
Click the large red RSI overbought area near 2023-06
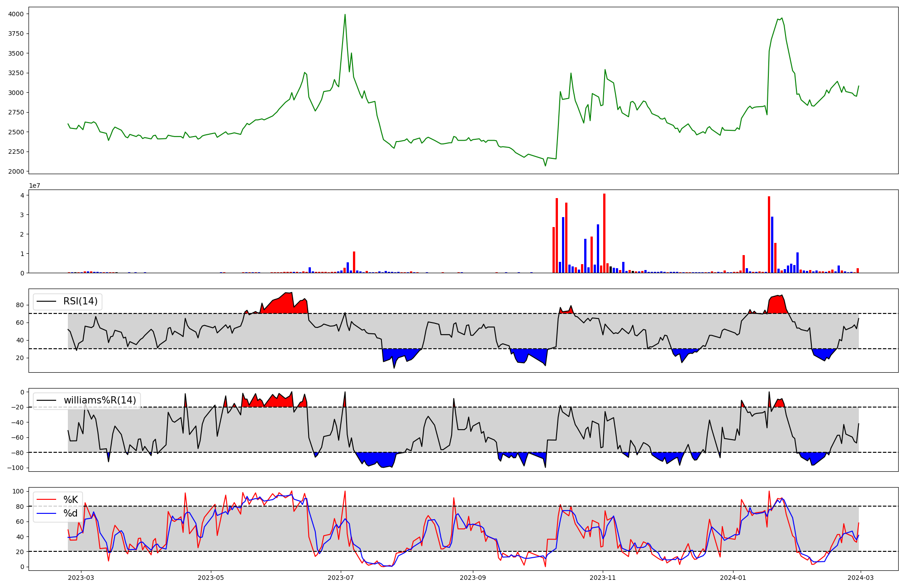click(x=283, y=305)
